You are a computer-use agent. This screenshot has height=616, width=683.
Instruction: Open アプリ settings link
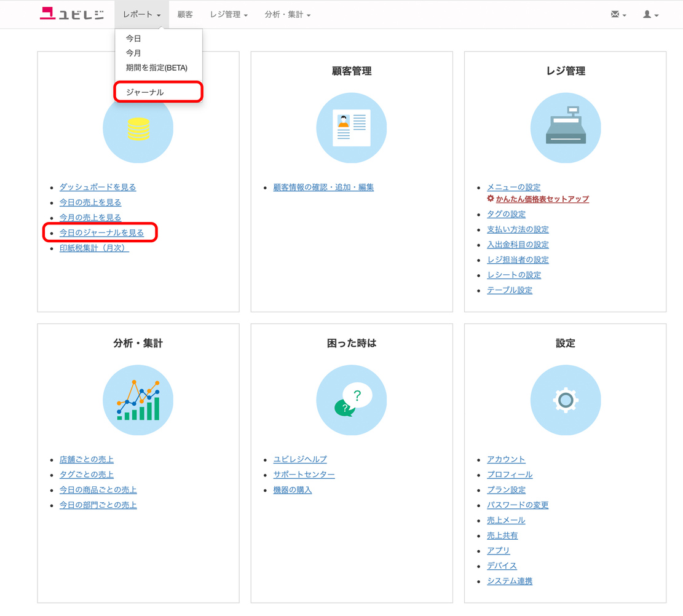(x=499, y=550)
